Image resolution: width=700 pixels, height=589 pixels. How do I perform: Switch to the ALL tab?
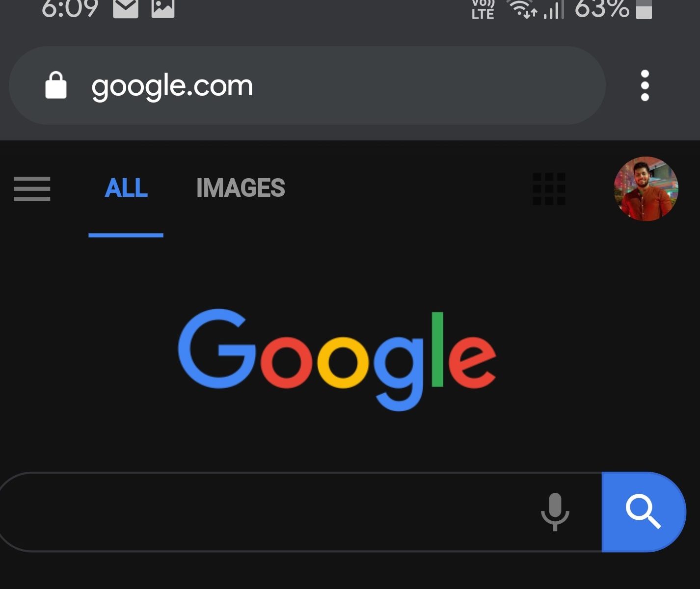click(x=126, y=188)
